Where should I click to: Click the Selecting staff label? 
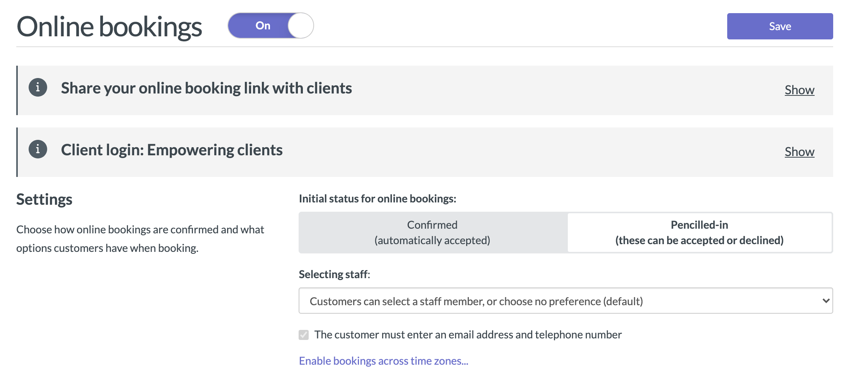coord(334,274)
